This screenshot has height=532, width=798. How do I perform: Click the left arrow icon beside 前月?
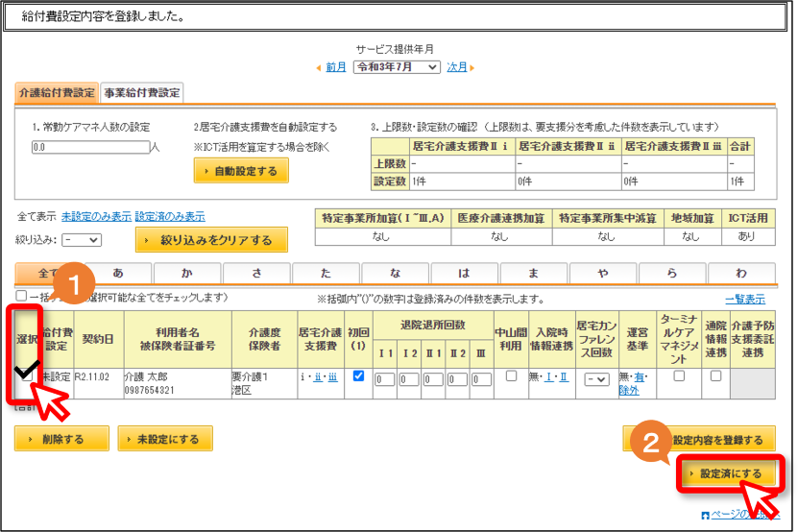tap(319, 68)
